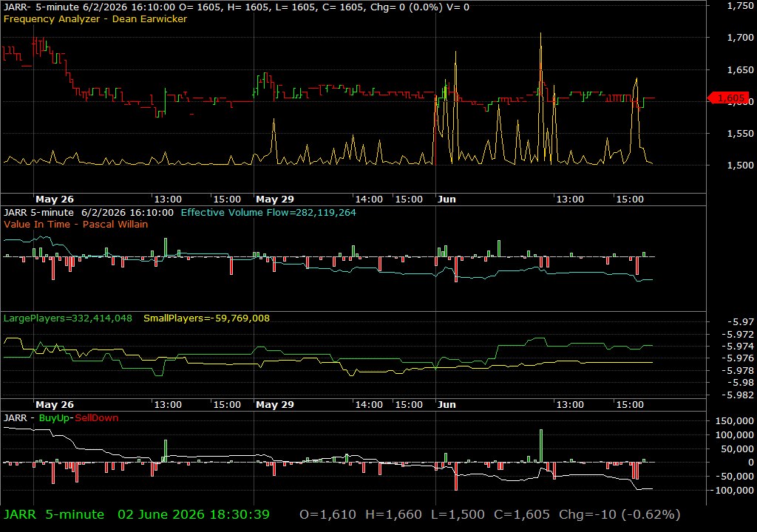Click the May 29 date above the BuyUp-SellDown pane

275,405
